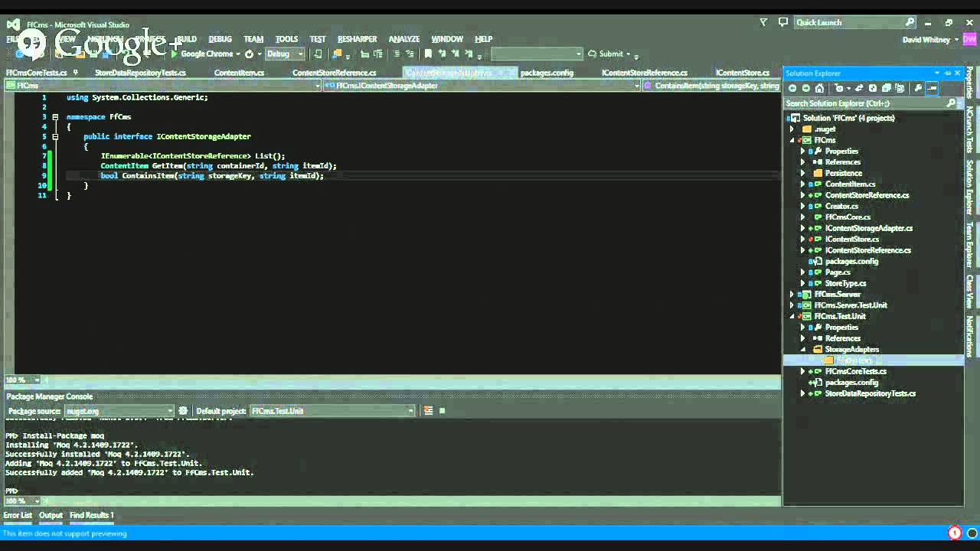
Task: Click the Solution Explorer Refresh icon
Action: coord(873,88)
